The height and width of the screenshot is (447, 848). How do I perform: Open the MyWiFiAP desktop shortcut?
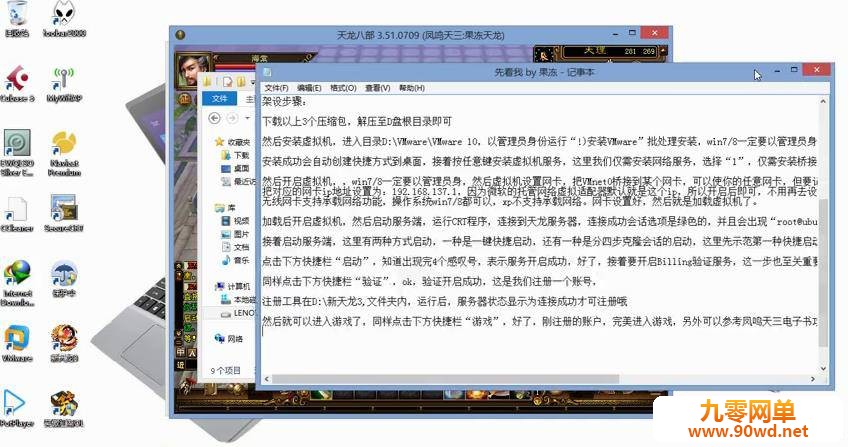(x=64, y=83)
